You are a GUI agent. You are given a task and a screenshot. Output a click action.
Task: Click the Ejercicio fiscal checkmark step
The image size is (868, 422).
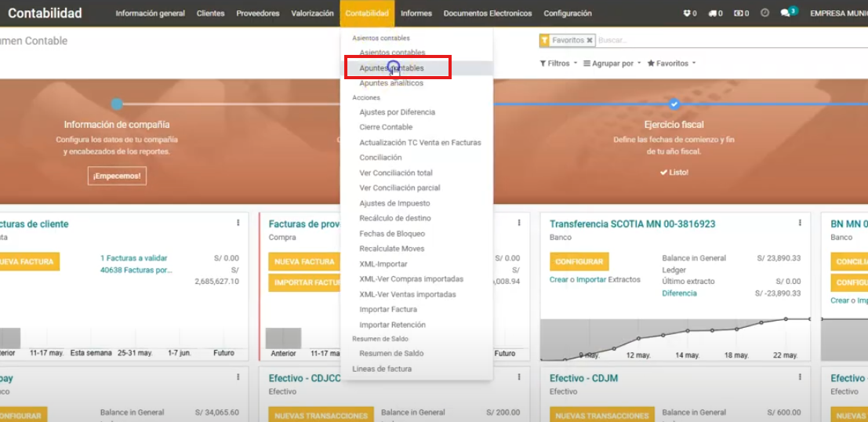(x=674, y=104)
